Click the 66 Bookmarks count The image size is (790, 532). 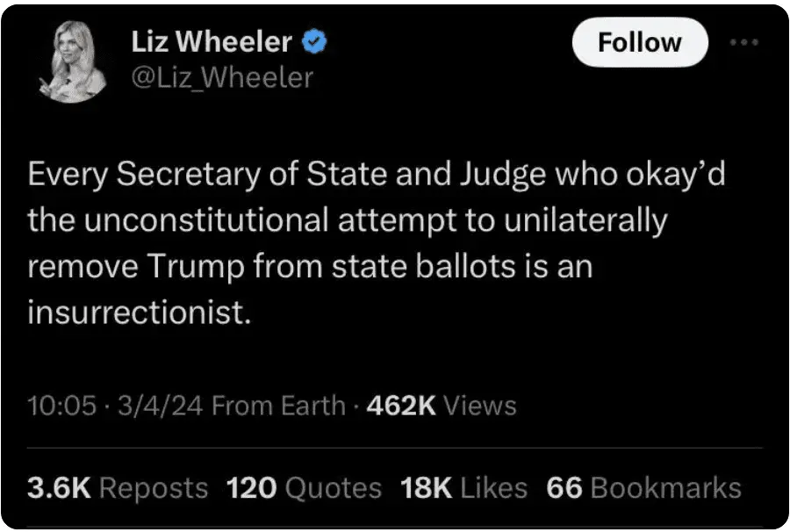643,488
